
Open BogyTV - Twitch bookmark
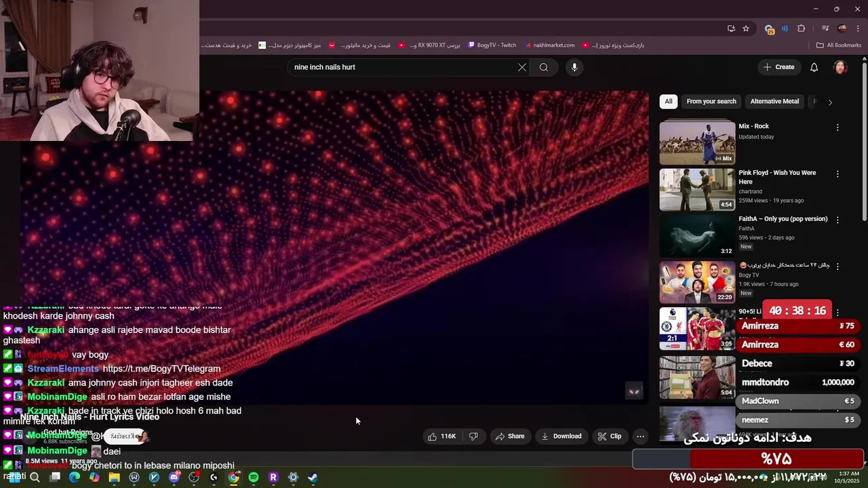[492, 45]
